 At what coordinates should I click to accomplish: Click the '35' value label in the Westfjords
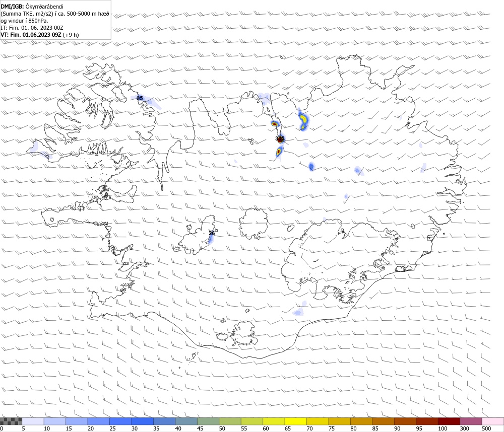pos(140,98)
